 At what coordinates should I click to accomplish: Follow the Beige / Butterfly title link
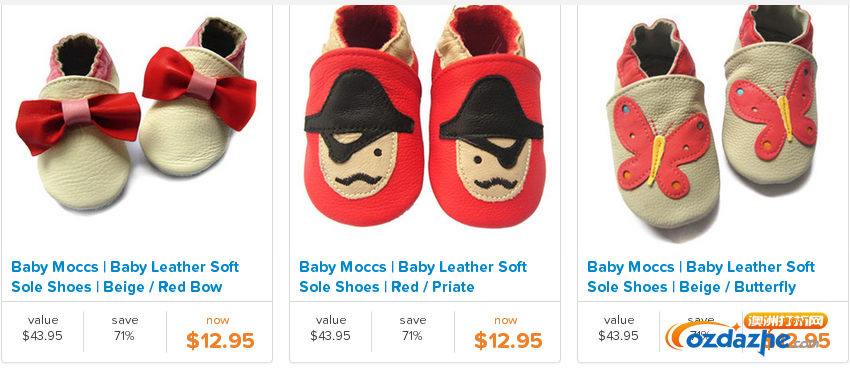click(x=701, y=277)
